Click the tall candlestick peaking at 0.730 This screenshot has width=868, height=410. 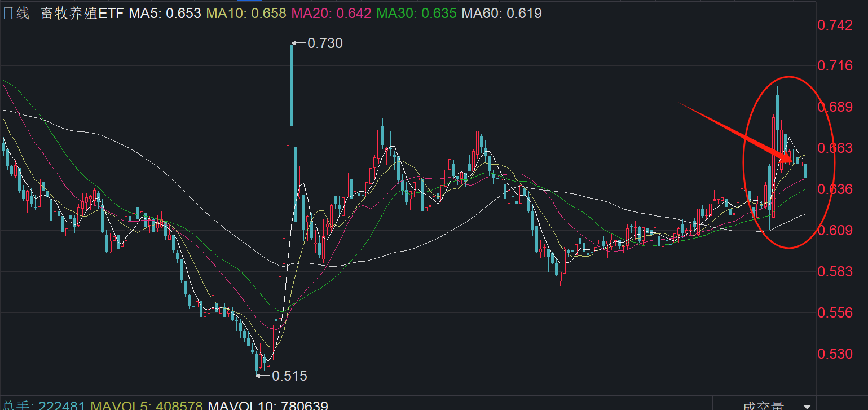pos(292,85)
